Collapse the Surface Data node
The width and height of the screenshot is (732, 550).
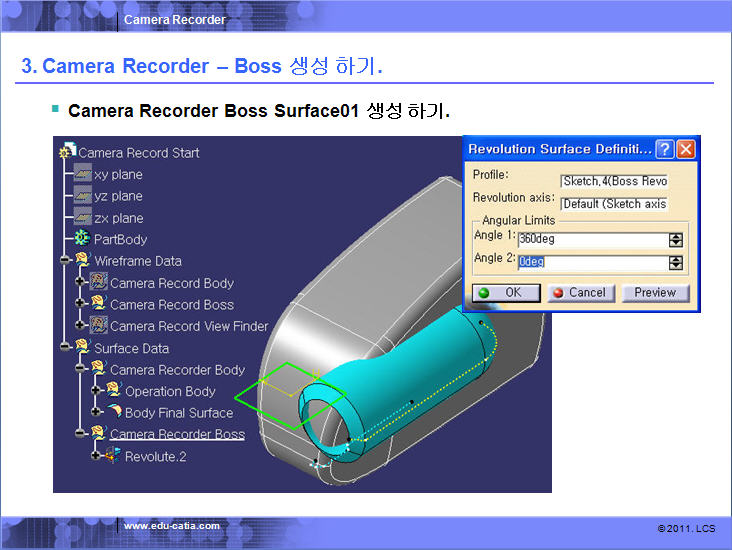[66, 348]
